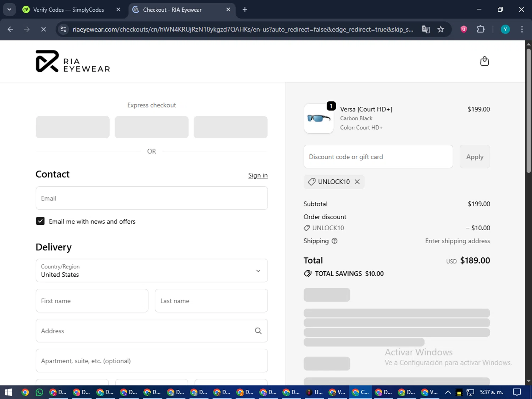The width and height of the screenshot is (532, 399).
Task: Click the RIA Eyewear logo
Action: [x=73, y=61]
